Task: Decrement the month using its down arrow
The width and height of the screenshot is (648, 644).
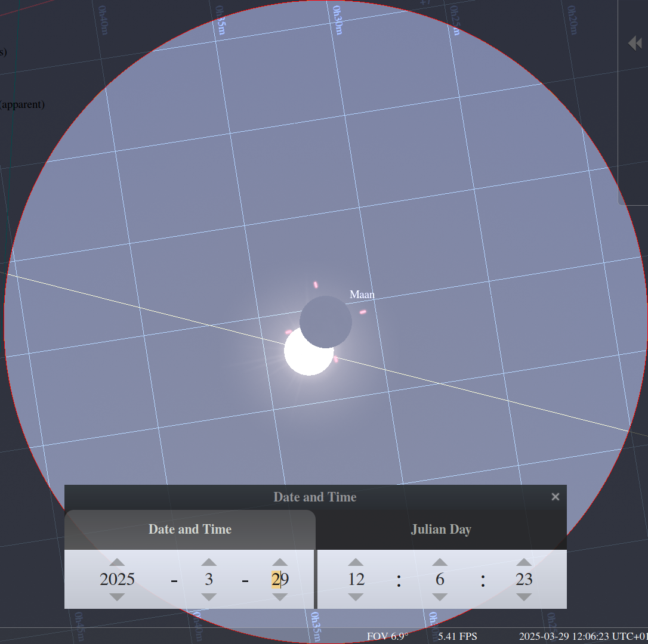Action: pos(209,596)
